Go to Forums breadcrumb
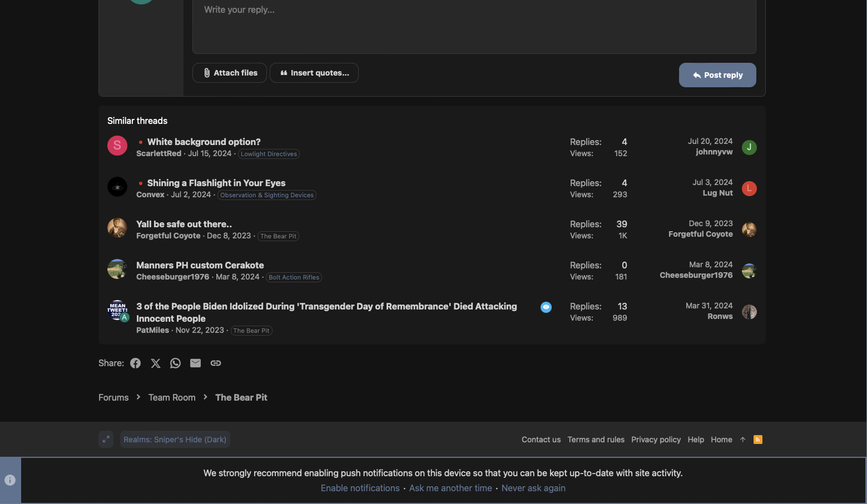 click(x=113, y=398)
